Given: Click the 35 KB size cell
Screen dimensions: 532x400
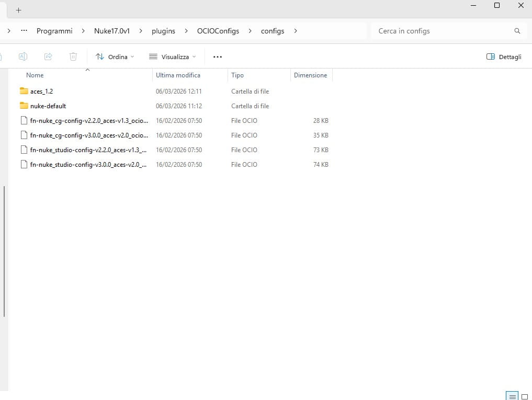Looking at the screenshot, I should [x=321, y=135].
